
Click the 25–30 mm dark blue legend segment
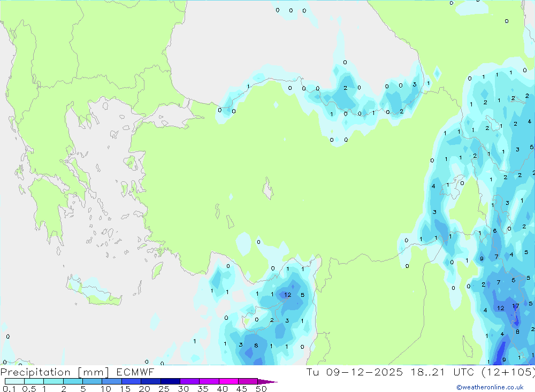170,381
